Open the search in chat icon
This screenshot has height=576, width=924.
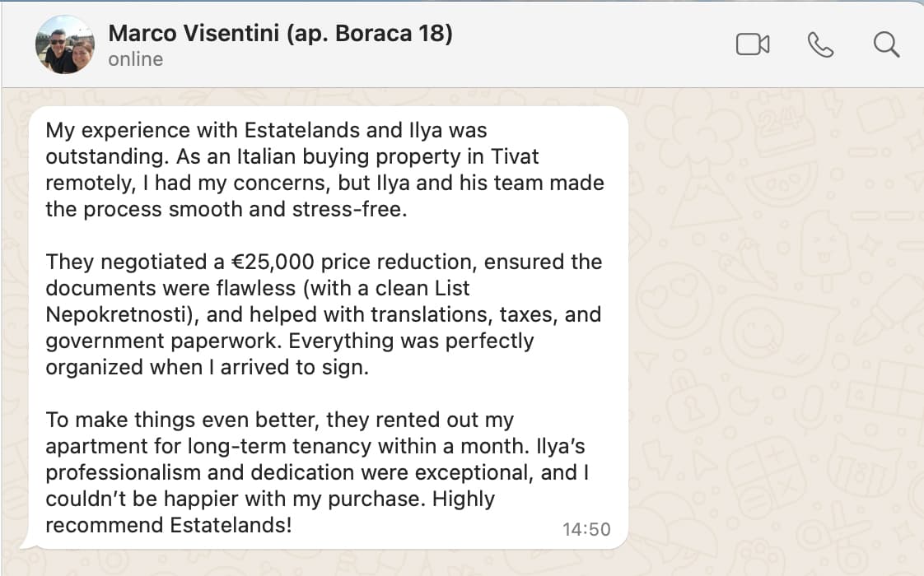tap(886, 44)
